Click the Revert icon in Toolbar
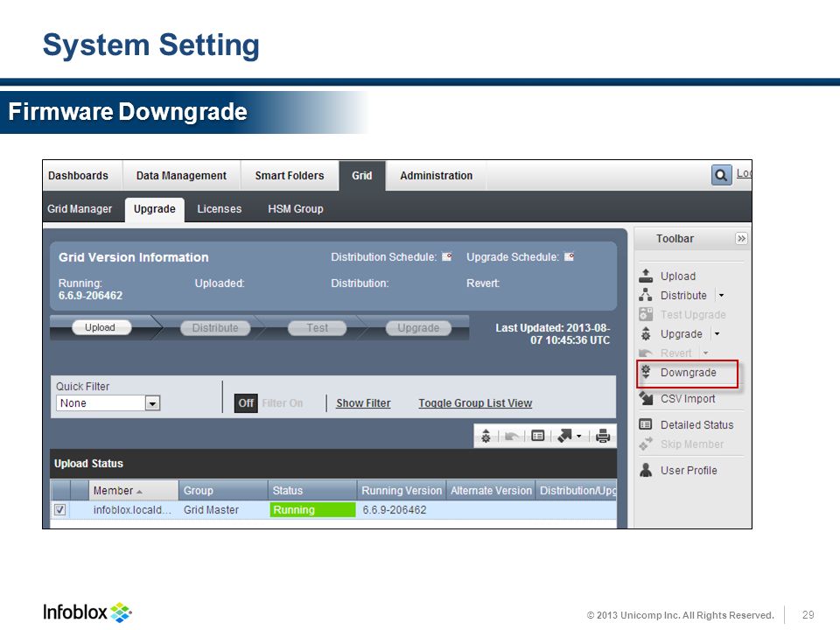Viewport: 840px width, 630px height. pyautogui.click(x=646, y=353)
